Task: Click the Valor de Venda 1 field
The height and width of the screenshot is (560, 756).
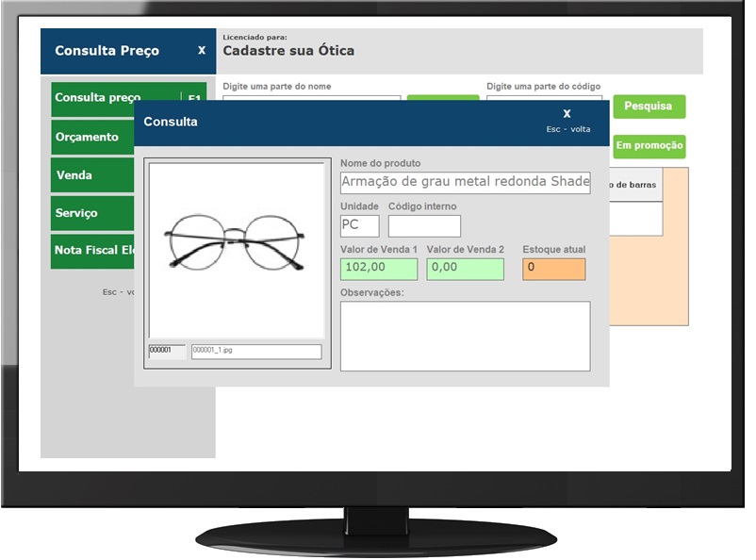Action: [379, 269]
